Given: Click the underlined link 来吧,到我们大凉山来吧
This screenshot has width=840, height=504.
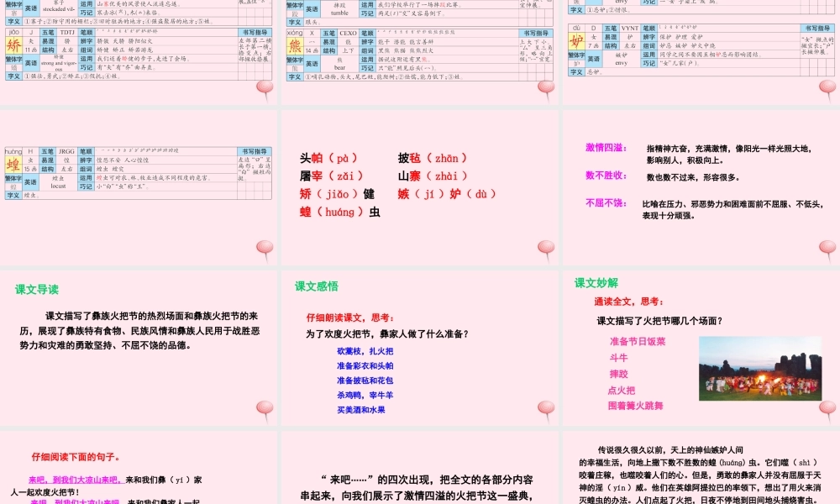Looking at the screenshot, I should (x=76, y=480).
